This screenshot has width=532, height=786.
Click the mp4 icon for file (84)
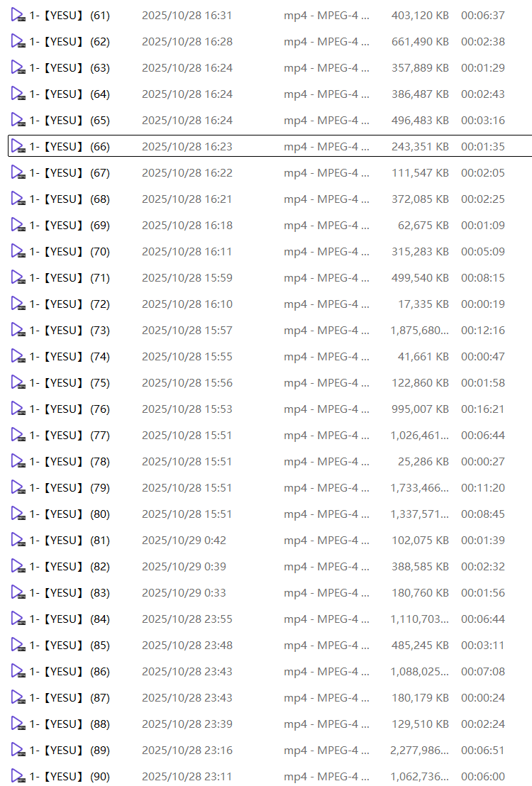[18, 619]
